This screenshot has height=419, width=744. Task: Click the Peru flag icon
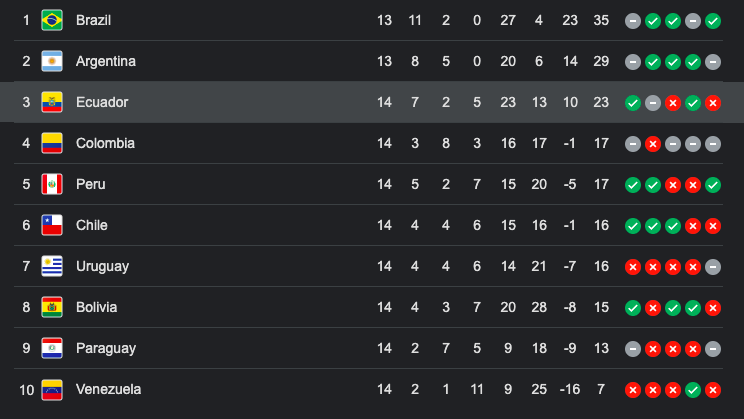(x=52, y=184)
